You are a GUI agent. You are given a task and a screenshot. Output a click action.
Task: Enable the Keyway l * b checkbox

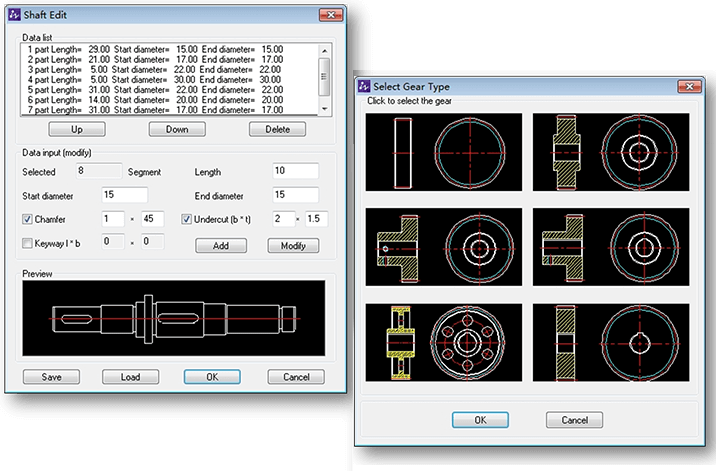27,242
